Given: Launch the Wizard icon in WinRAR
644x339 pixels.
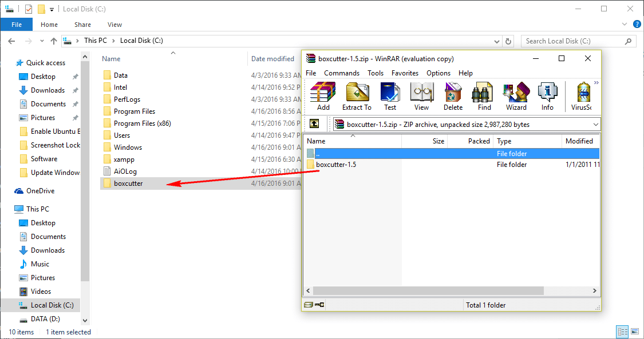Looking at the screenshot, I should (x=516, y=97).
